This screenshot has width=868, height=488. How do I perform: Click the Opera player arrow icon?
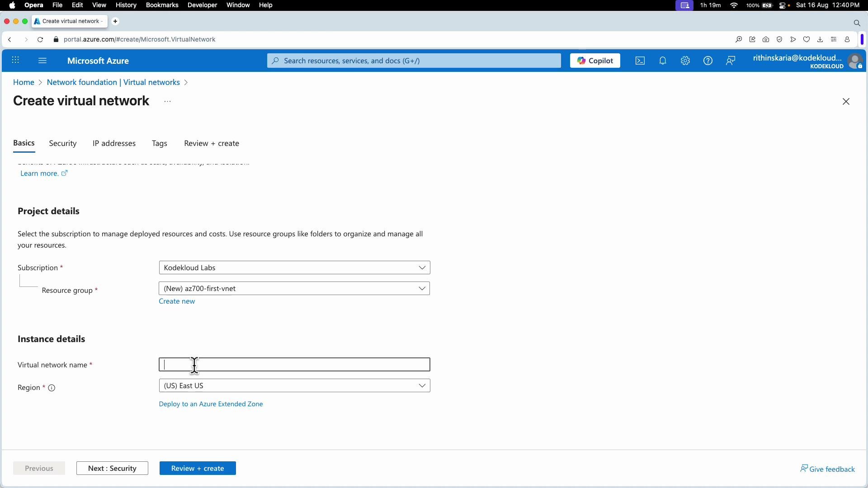tap(793, 39)
